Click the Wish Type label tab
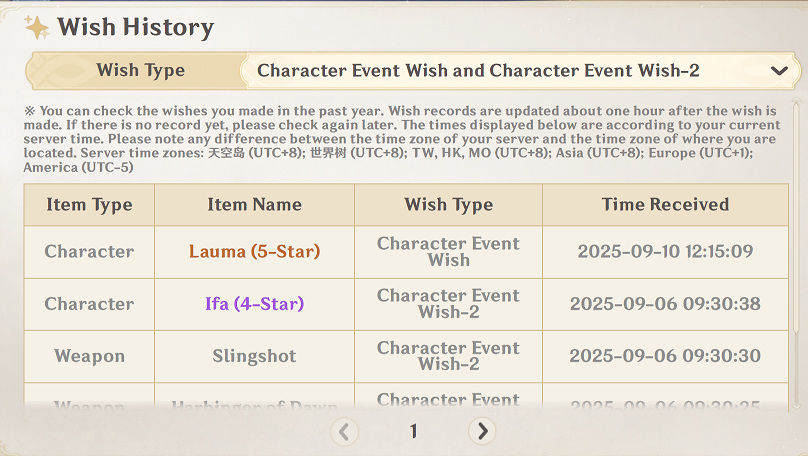 [141, 70]
